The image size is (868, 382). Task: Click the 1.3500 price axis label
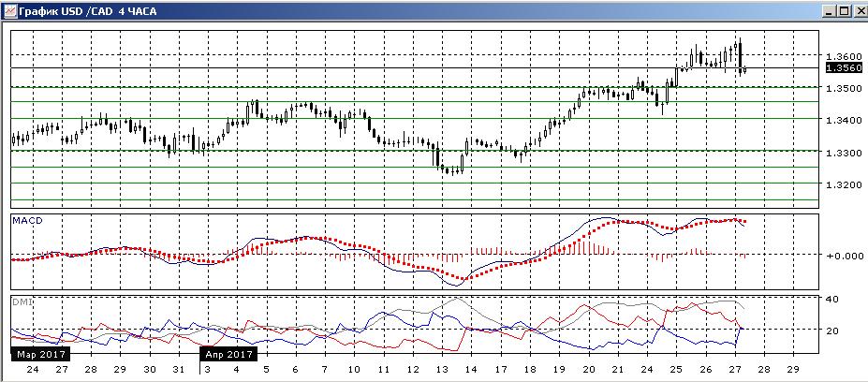843,89
